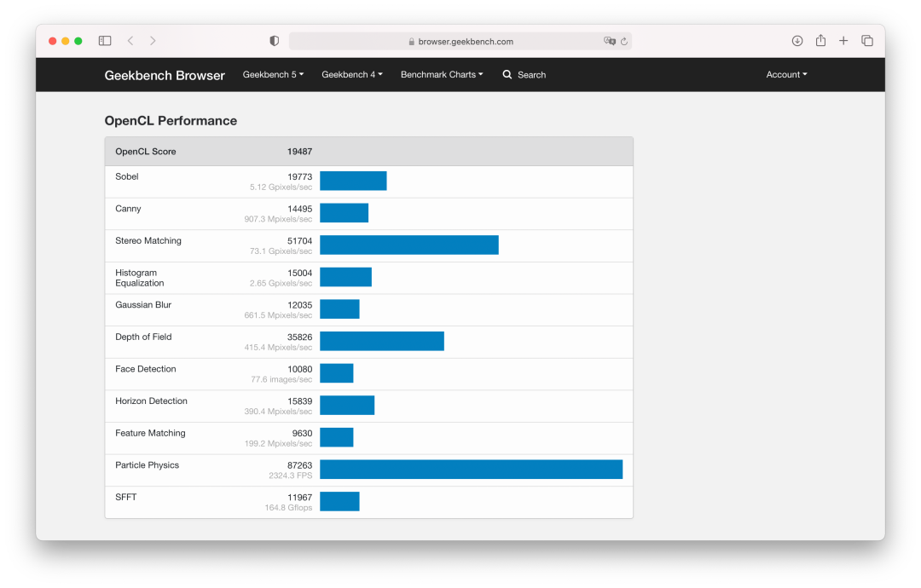Click the translate page icon
The image size is (921, 588).
coord(609,41)
